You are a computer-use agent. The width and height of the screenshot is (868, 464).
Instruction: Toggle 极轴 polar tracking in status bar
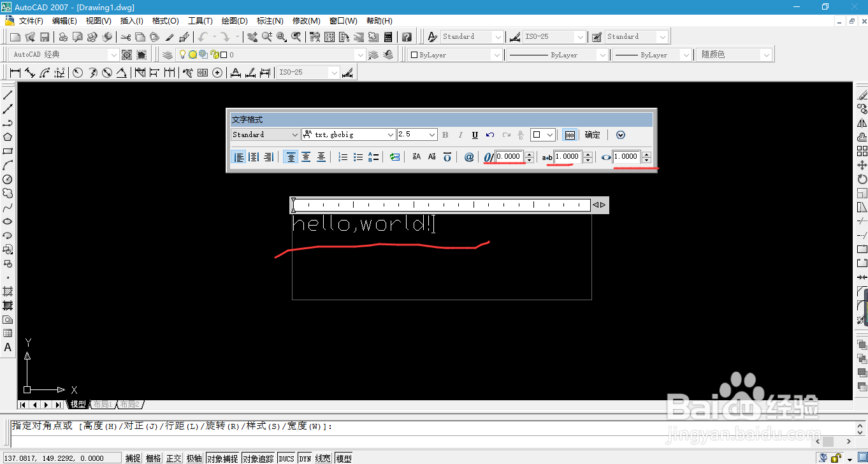pyautogui.click(x=194, y=458)
